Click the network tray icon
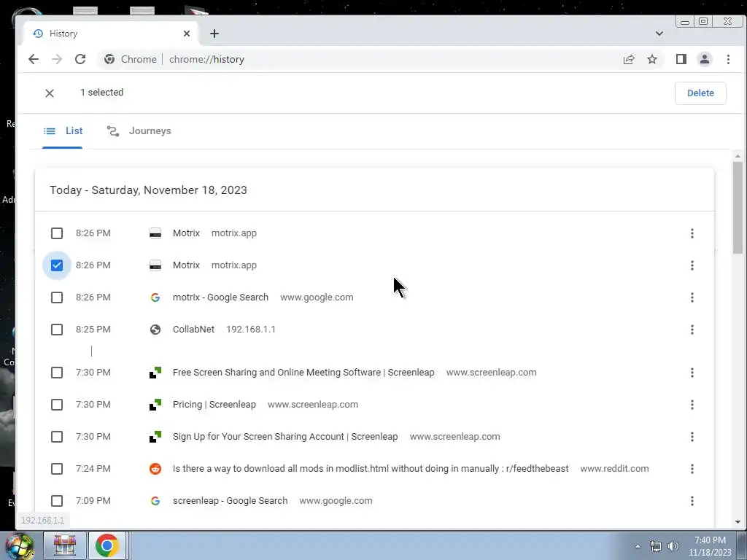The width and height of the screenshot is (747, 560). [x=656, y=546]
